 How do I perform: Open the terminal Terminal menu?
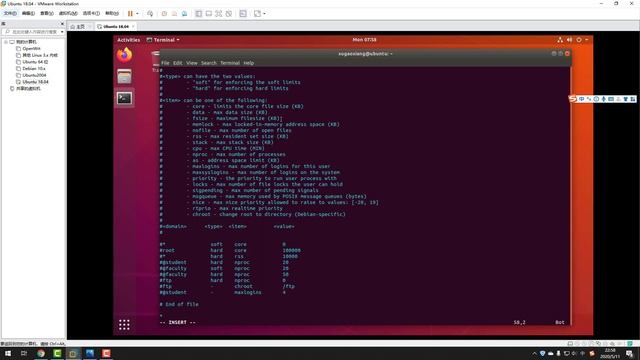(x=230, y=63)
